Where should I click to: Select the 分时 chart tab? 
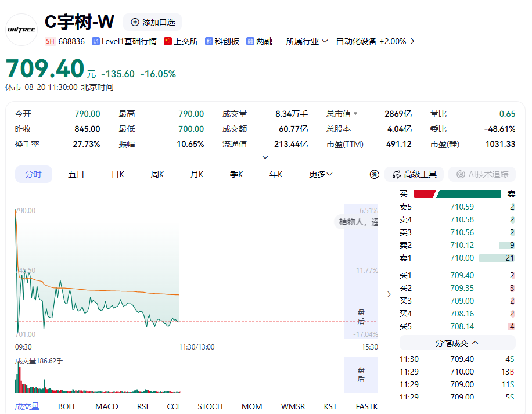point(34,174)
